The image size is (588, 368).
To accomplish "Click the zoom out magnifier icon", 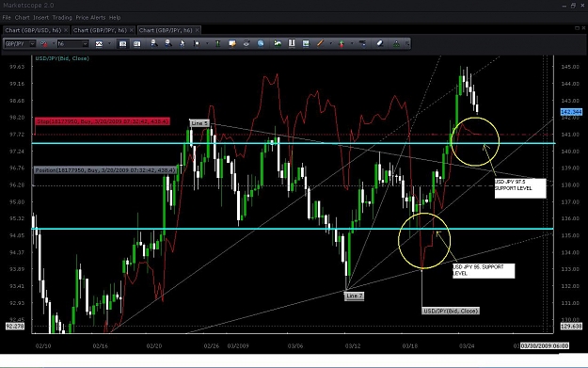I will click(168, 43).
